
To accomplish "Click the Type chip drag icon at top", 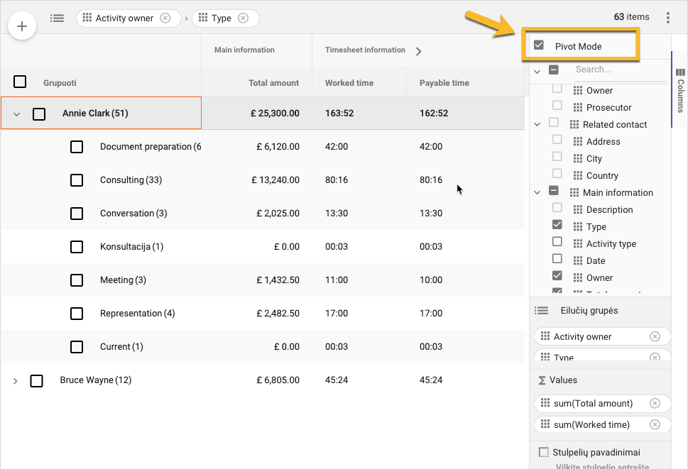I will pyautogui.click(x=203, y=18).
